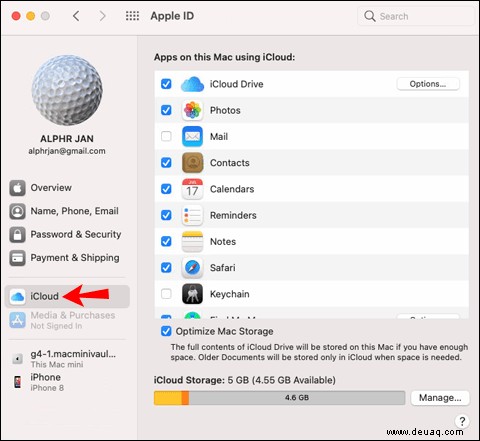Uncheck the Reminders checkbox

[166, 215]
